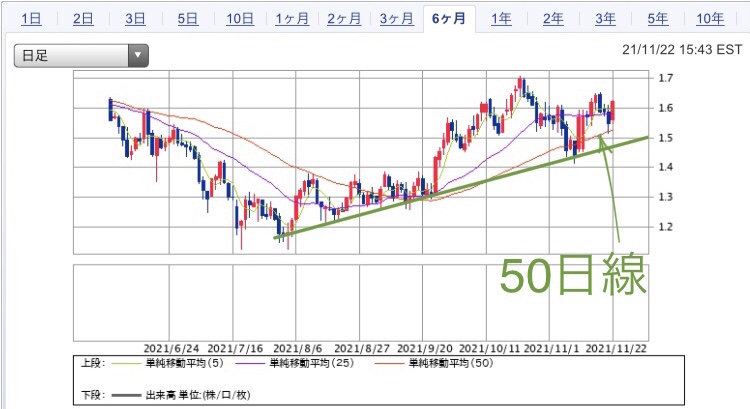Click the 上段: legend label

[92, 363]
